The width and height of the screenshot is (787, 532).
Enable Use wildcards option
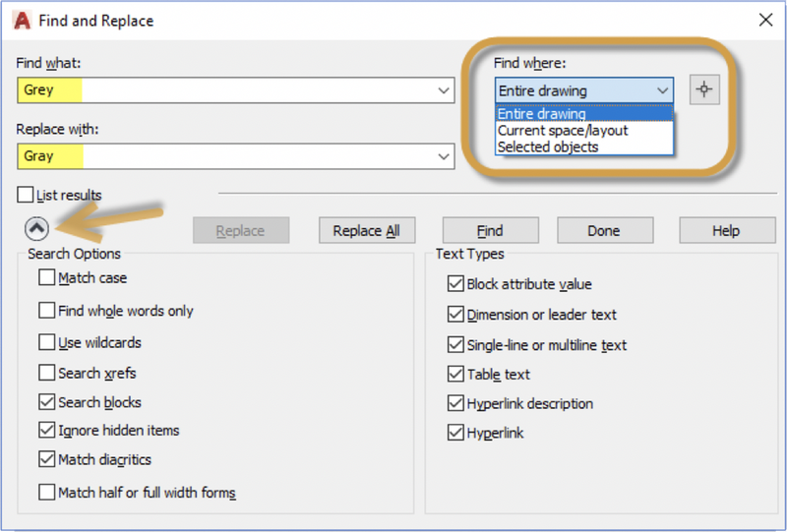47,343
